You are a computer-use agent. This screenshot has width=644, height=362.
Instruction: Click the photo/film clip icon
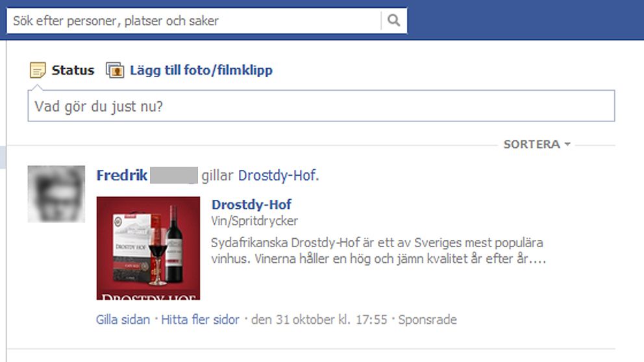[115, 70]
